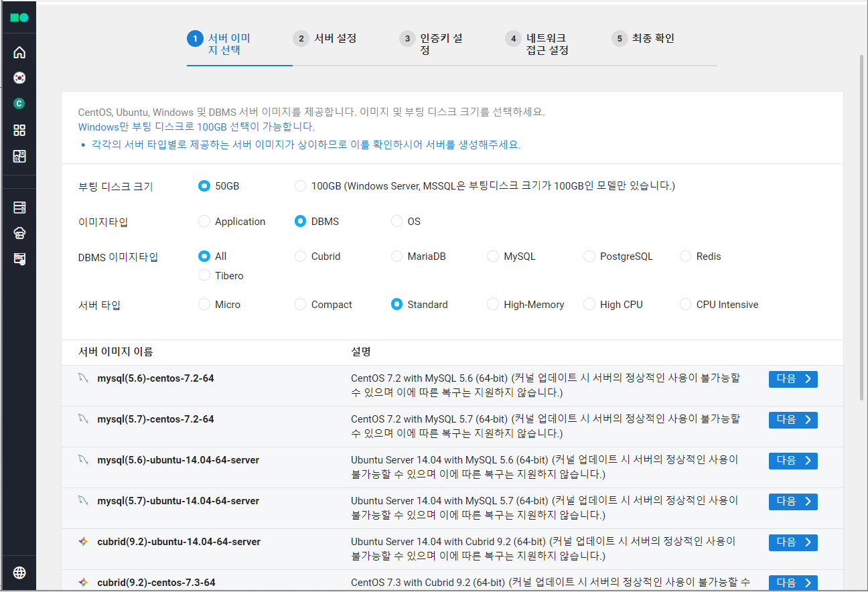
Task: Select Standard server type
Action: click(397, 304)
